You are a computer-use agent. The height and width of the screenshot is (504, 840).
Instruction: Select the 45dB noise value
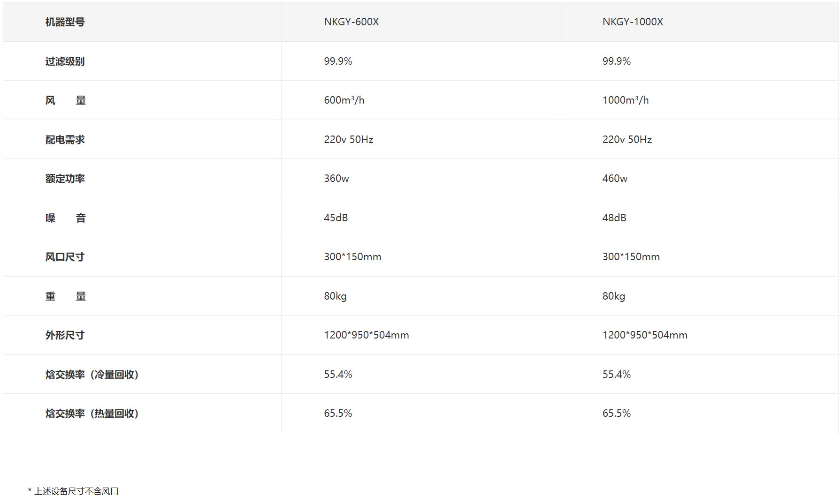[x=336, y=218]
